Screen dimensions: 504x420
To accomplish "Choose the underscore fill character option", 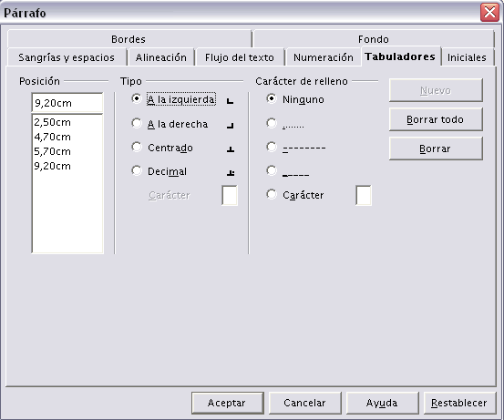I will [x=272, y=171].
